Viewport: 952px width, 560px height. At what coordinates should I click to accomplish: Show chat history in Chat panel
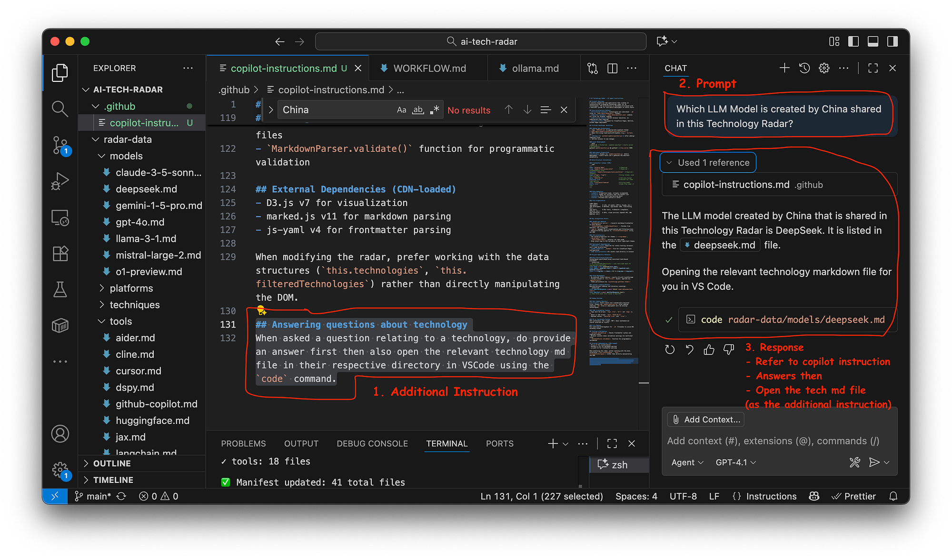pos(804,69)
